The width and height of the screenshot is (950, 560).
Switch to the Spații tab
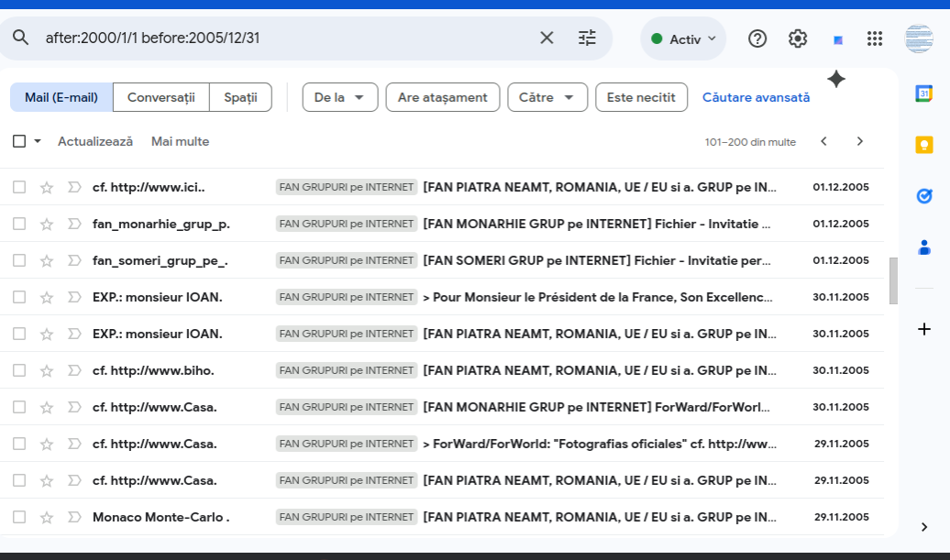(x=240, y=97)
